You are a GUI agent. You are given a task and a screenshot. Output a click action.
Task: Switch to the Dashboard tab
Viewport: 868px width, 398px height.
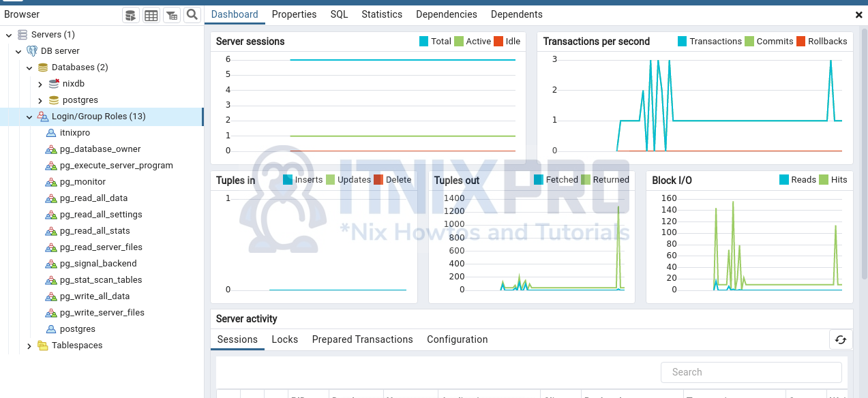pyautogui.click(x=235, y=14)
